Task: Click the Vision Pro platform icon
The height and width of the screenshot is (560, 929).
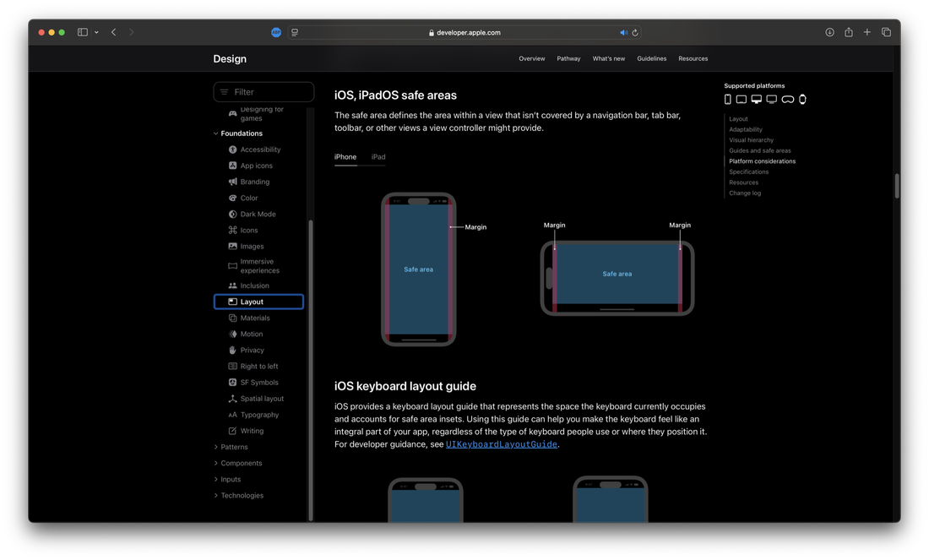Action: pos(787,99)
